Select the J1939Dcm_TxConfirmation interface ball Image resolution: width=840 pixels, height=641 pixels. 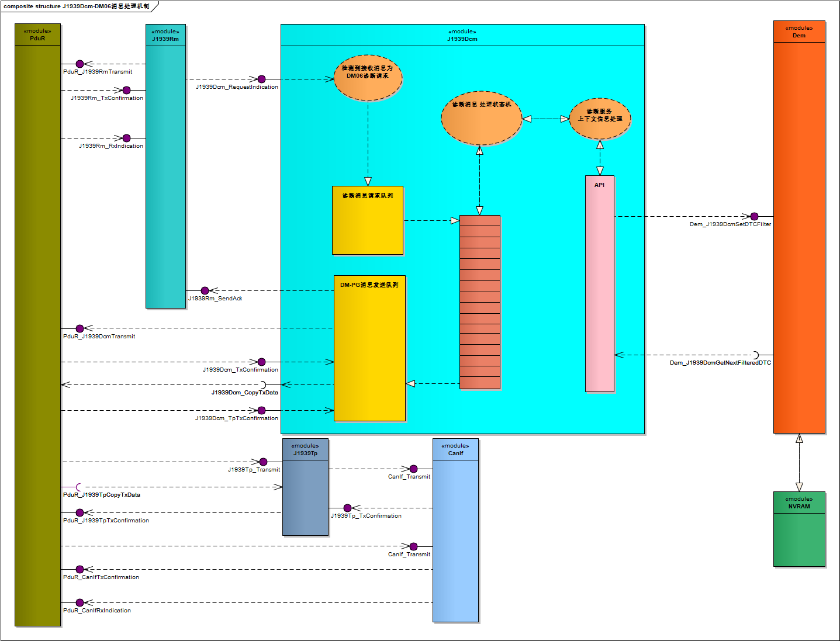click(261, 362)
